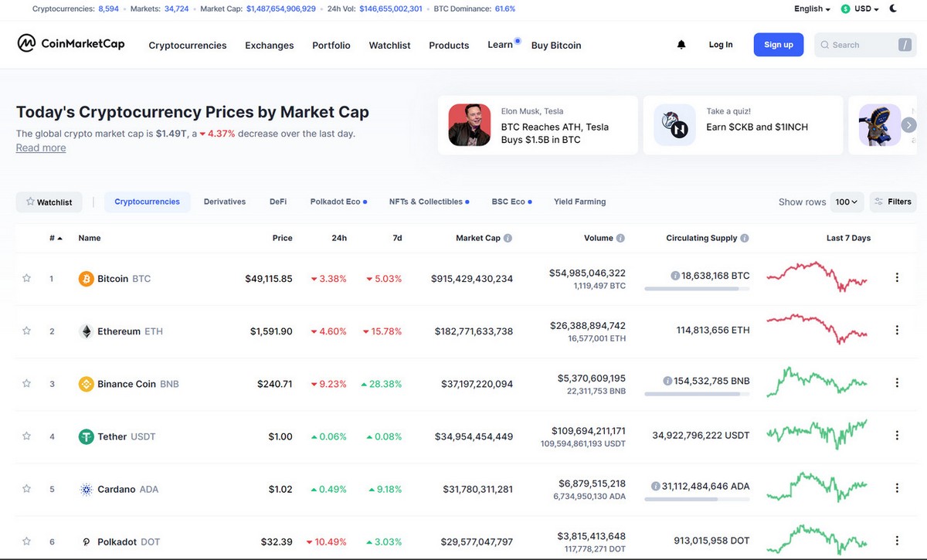Open the English language dropdown
The width and height of the screenshot is (927, 560).
click(x=812, y=8)
